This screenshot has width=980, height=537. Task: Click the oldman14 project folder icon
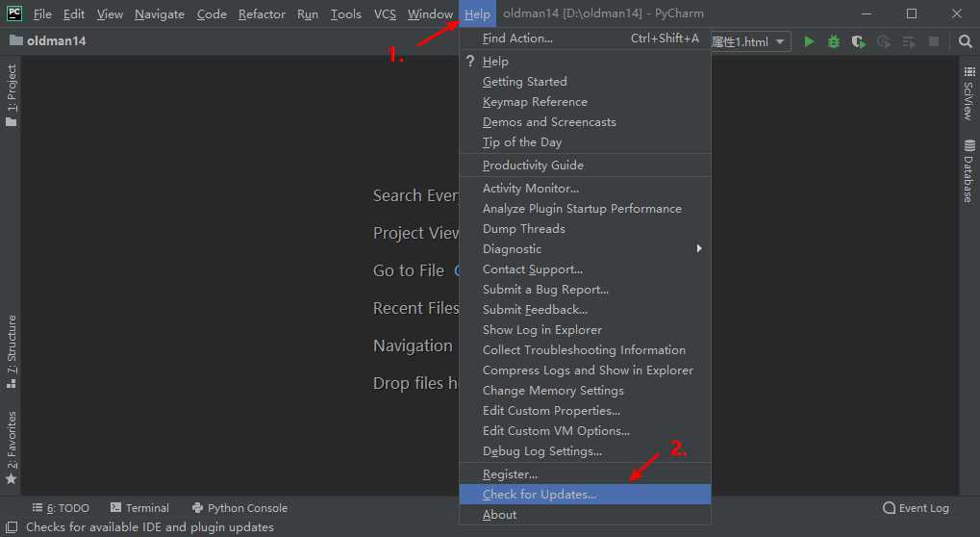coord(15,40)
